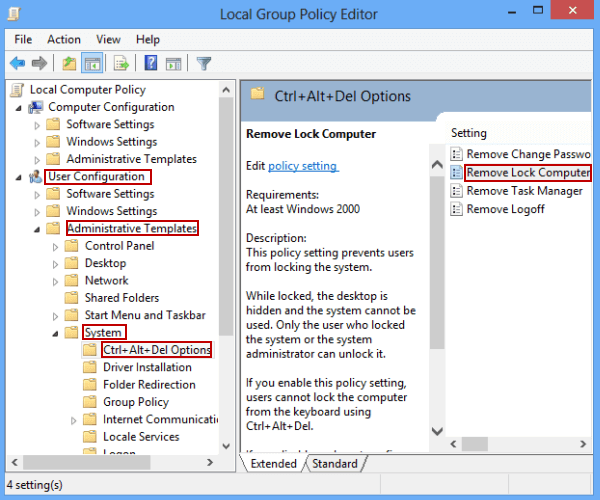Click tree pane scroll up arrow
This screenshot has height=500, width=600.
coord(226,90)
